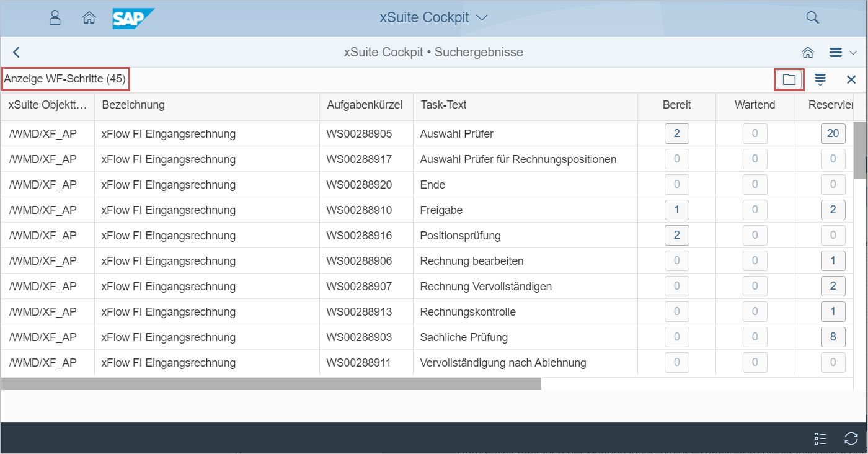Screen dimensions: 868x454
Task: Click the home icon beside SAP logo
Action: click(x=89, y=17)
